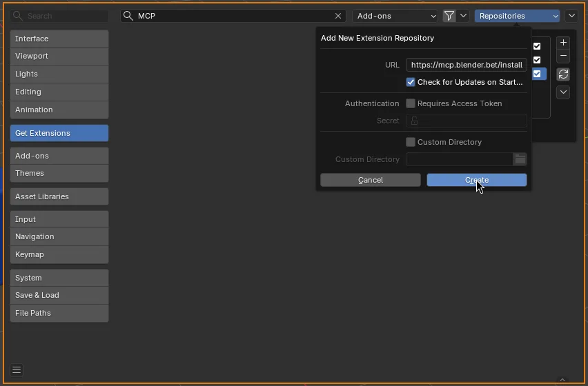The width and height of the screenshot is (588, 386).
Task: Switch to the Themes section
Action: (x=59, y=173)
